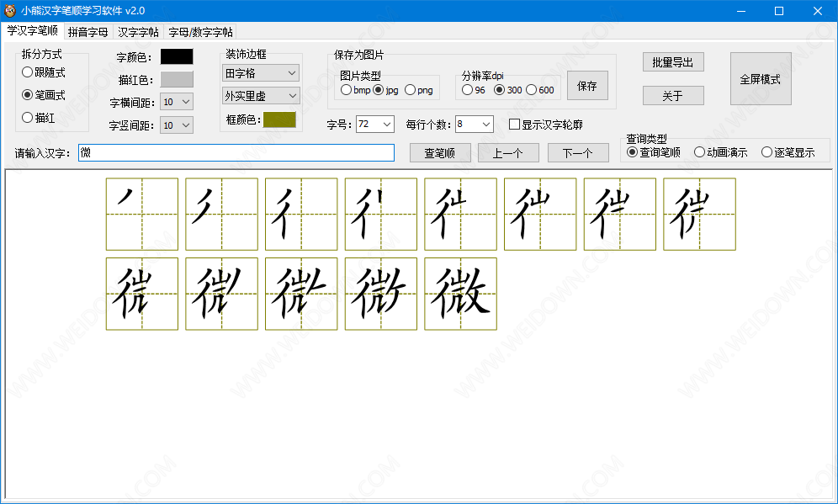The width and height of the screenshot is (838, 504).
Task: Open the 外实里虚 line style dropdown
Action: tap(261, 96)
